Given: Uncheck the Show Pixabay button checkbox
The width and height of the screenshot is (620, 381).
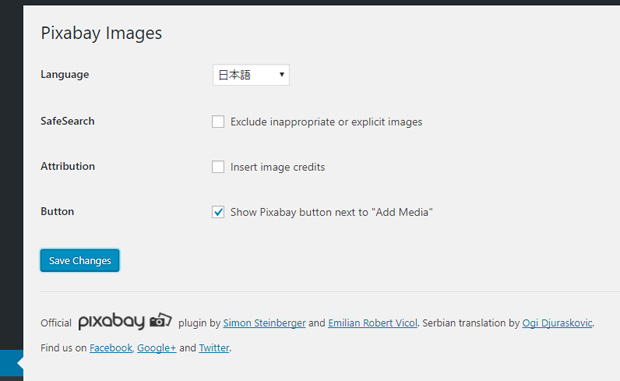Looking at the screenshot, I should (x=218, y=212).
